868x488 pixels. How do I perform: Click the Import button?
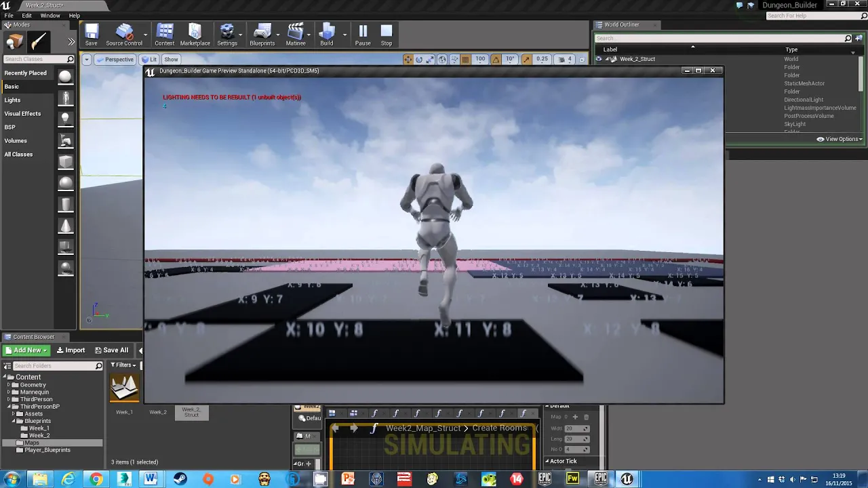71,350
